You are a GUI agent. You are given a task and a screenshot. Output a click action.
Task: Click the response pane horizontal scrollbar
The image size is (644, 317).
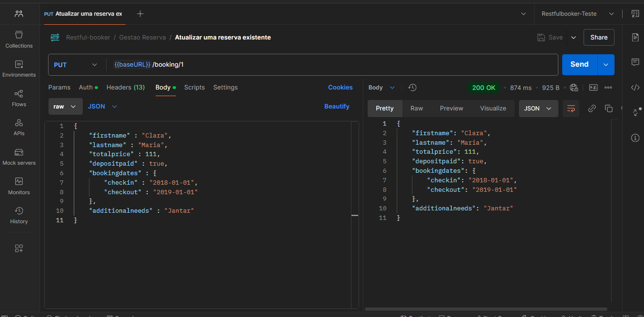click(486, 309)
